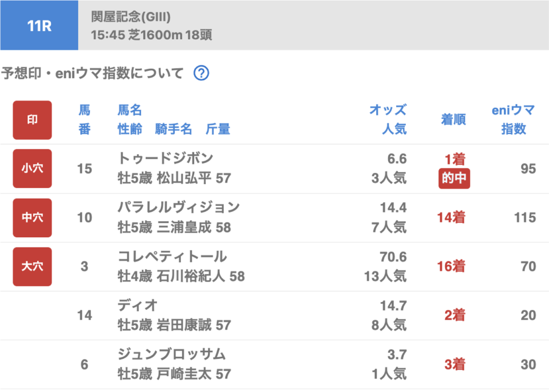Click the 大穴 prediction mark badge

click(32, 266)
